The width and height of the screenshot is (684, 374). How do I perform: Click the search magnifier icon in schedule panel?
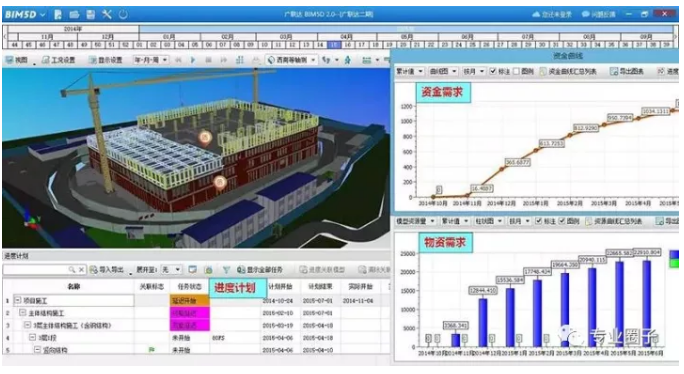(x=72, y=270)
